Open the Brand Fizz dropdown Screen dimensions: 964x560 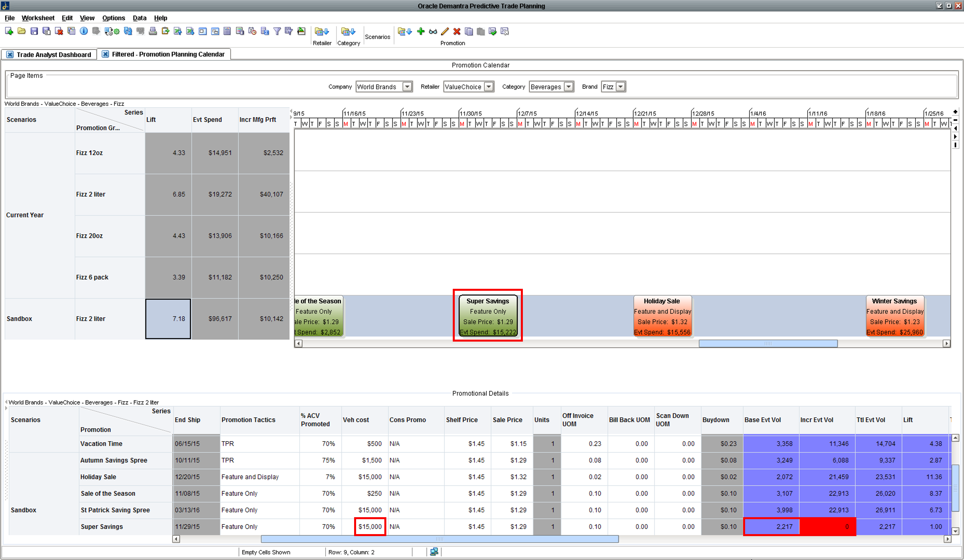621,87
